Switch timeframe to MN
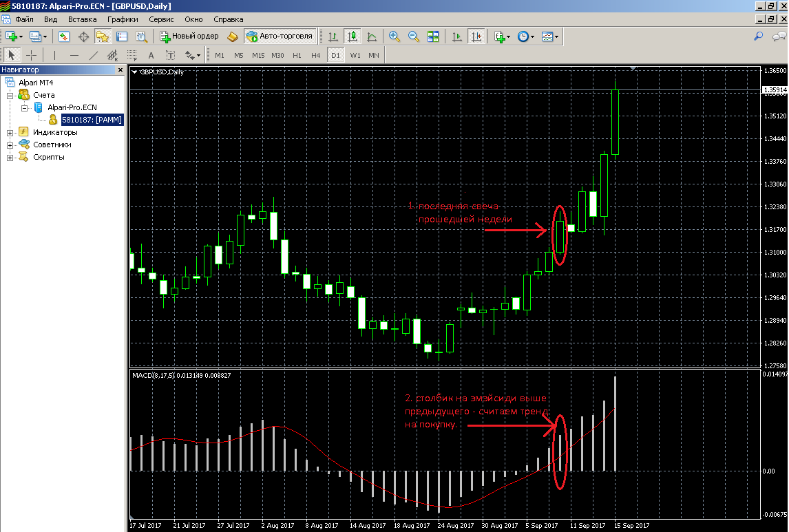The image size is (789, 532). click(373, 55)
